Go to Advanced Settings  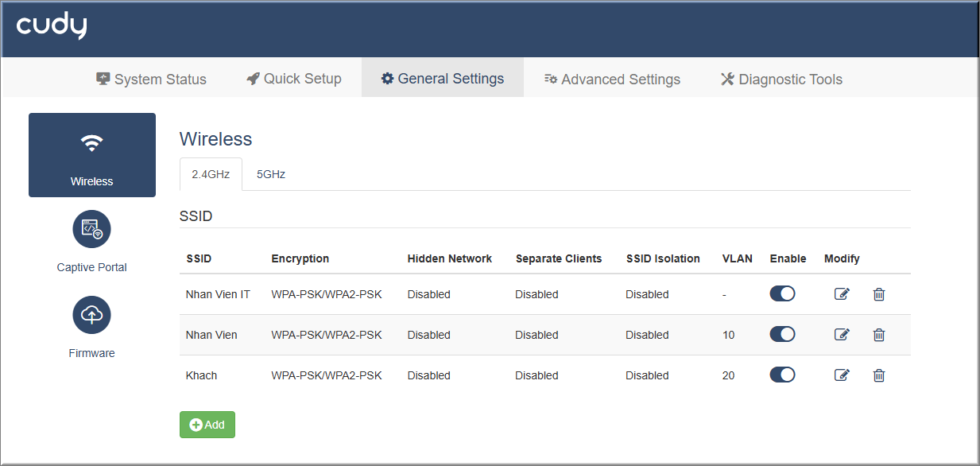point(612,79)
